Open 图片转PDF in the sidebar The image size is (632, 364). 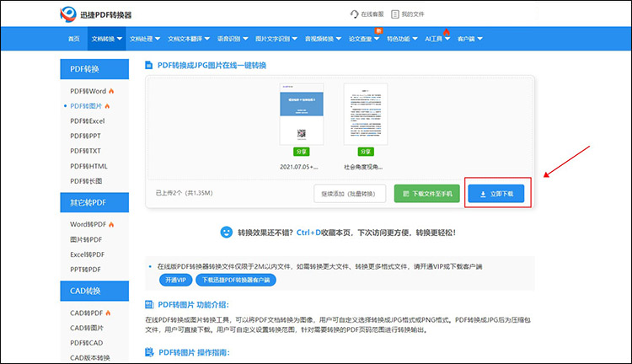[x=86, y=239]
